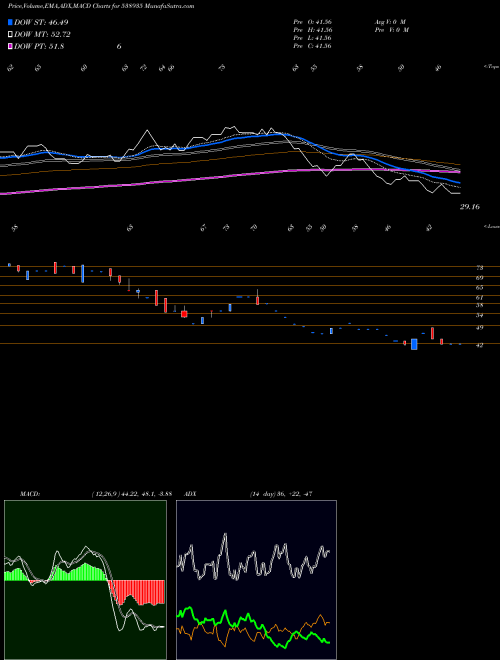The height and width of the screenshot is (660, 500).
Task: Click the 49 price level label
Action: point(479,327)
